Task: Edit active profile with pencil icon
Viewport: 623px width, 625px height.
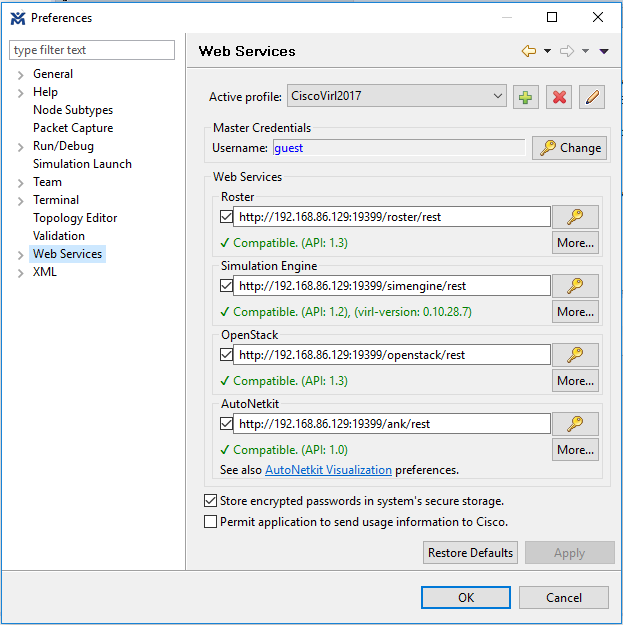Action: (x=592, y=97)
